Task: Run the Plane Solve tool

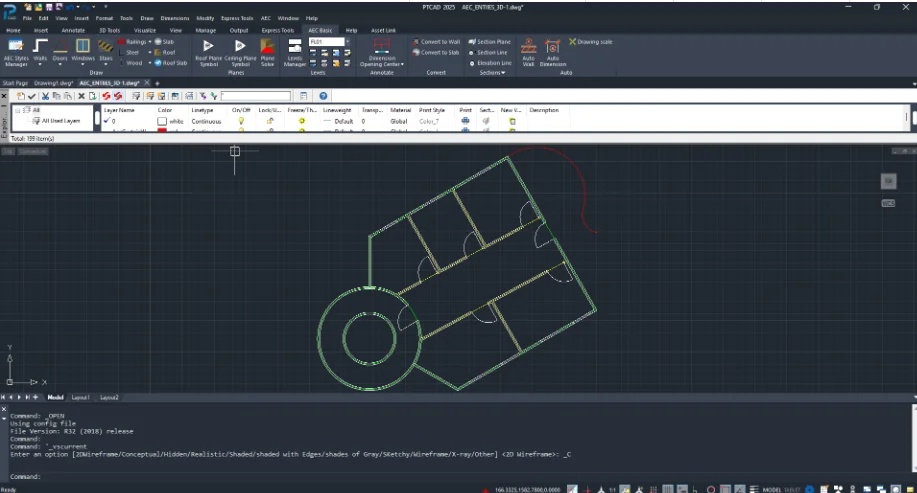Action: click(267, 53)
